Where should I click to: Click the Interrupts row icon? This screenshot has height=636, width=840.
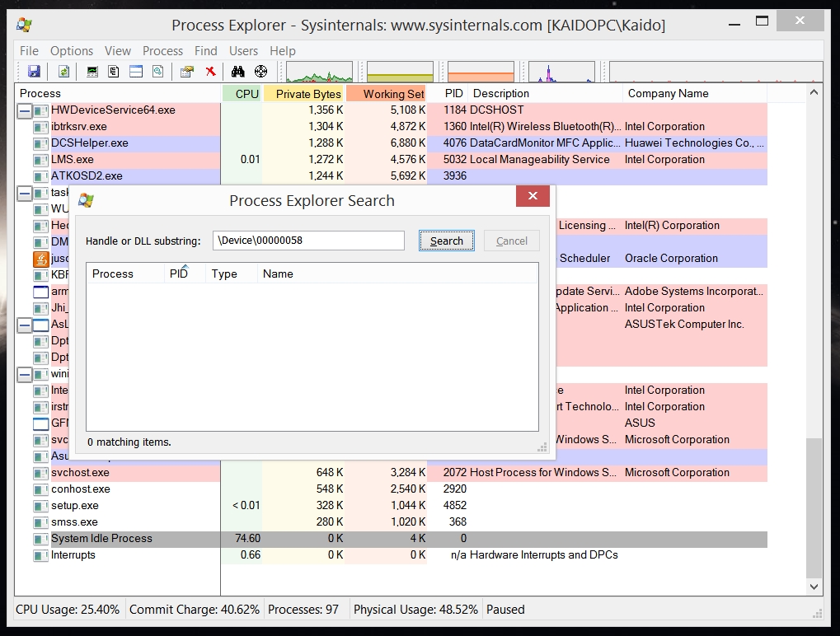(40, 555)
